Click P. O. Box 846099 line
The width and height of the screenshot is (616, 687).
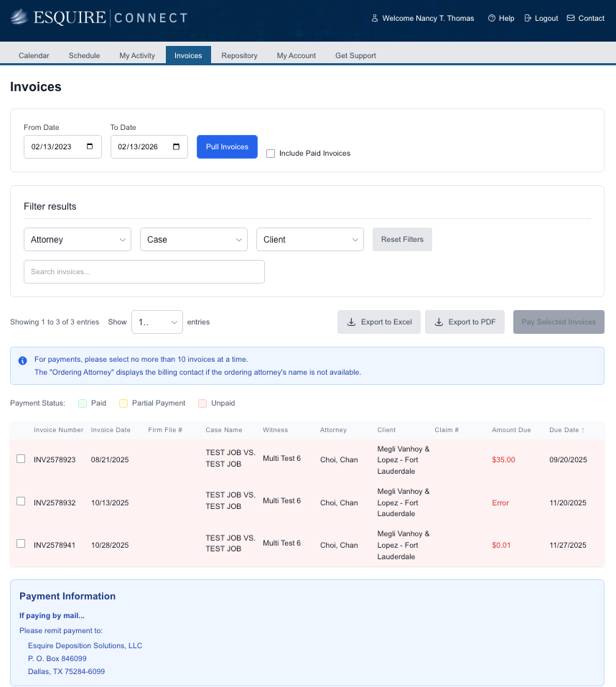tap(57, 658)
